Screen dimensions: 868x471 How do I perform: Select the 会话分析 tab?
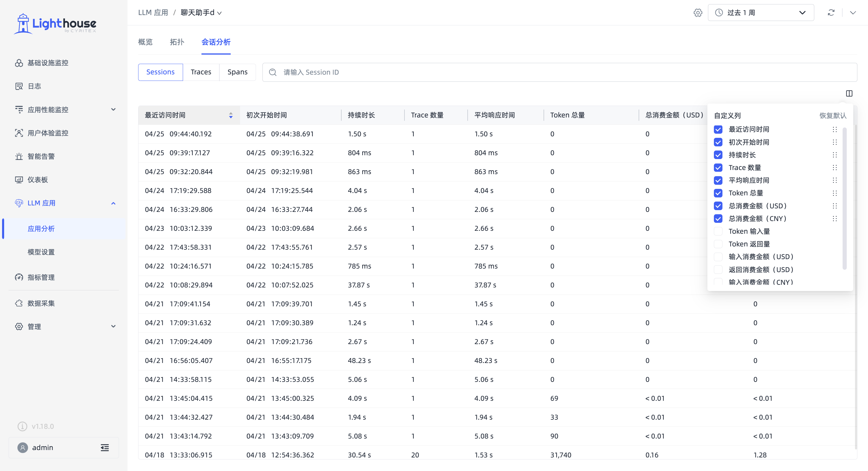pos(216,42)
